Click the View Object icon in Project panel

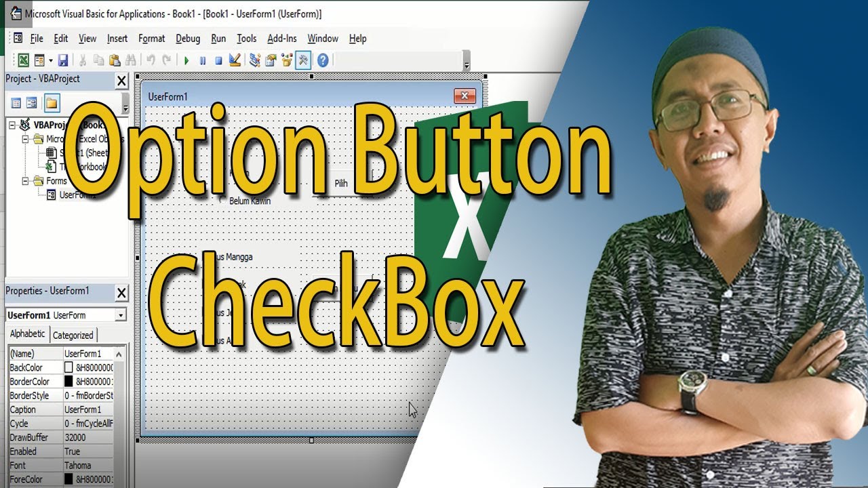coord(31,103)
